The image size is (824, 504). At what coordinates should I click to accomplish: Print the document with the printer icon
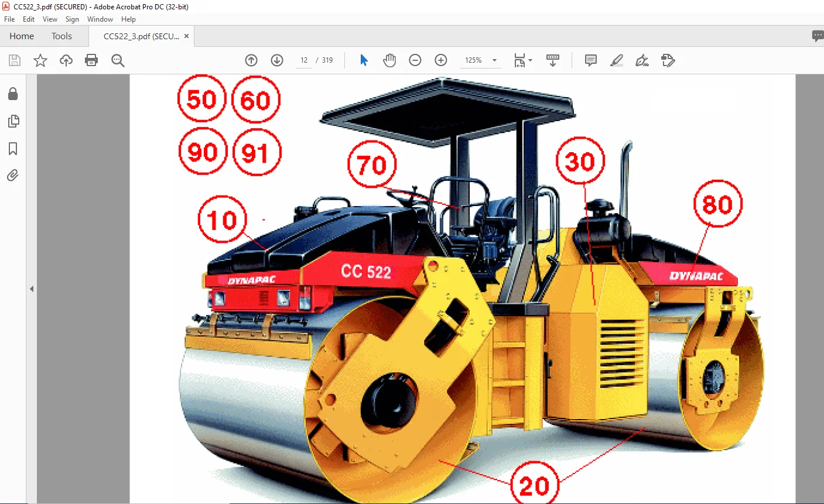(91, 60)
